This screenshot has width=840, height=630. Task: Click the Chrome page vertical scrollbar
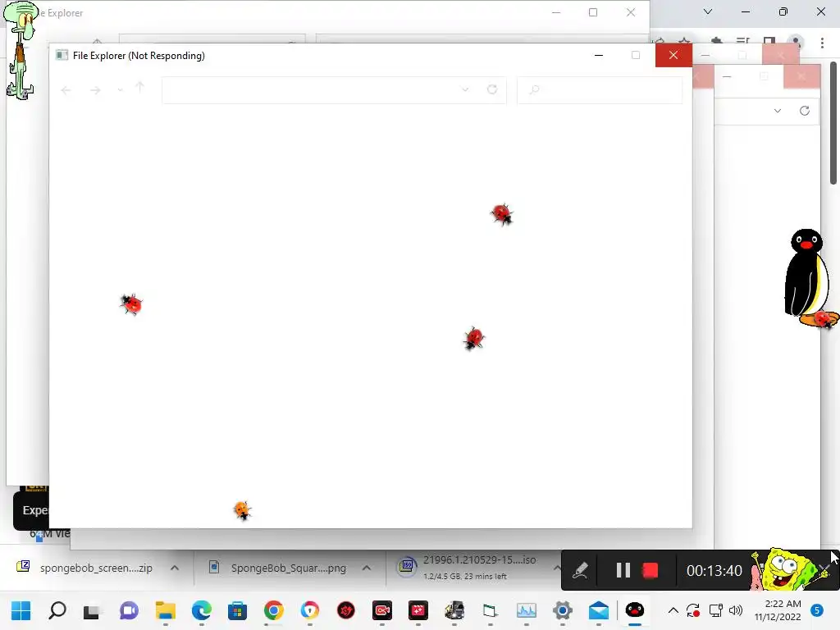[x=833, y=123]
